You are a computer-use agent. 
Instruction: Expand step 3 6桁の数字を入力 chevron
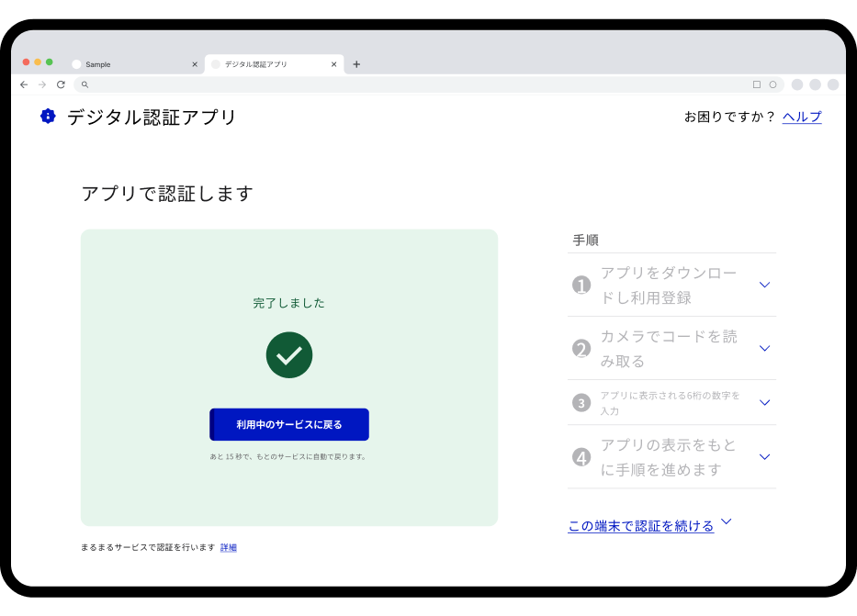(764, 402)
